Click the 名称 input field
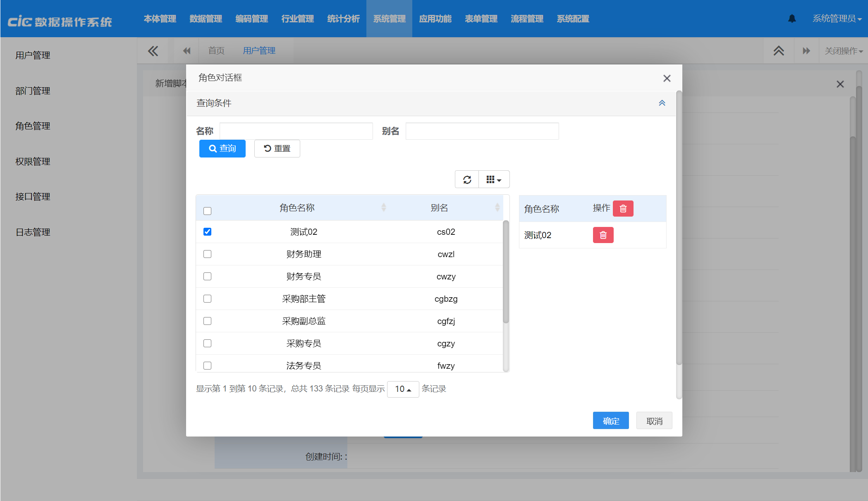 pyautogui.click(x=296, y=131)
